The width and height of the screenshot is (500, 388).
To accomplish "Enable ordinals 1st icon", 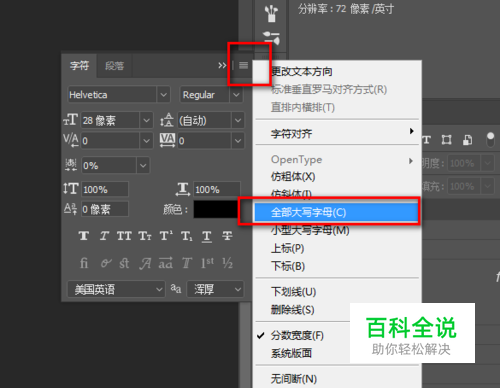I will point(207,263).
